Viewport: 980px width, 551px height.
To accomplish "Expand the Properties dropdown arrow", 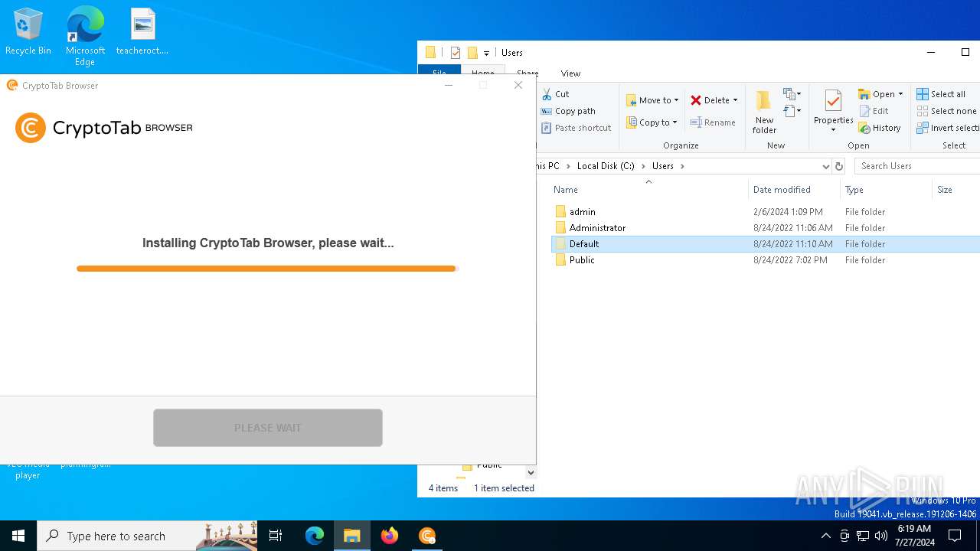I will pos(833,130).
